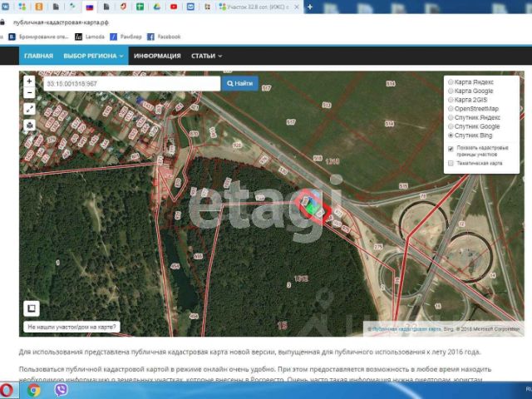This screenshot has height=399, width=532.
Task: Click the highlighted red parcel on map
Action: (x=313, y=208)
